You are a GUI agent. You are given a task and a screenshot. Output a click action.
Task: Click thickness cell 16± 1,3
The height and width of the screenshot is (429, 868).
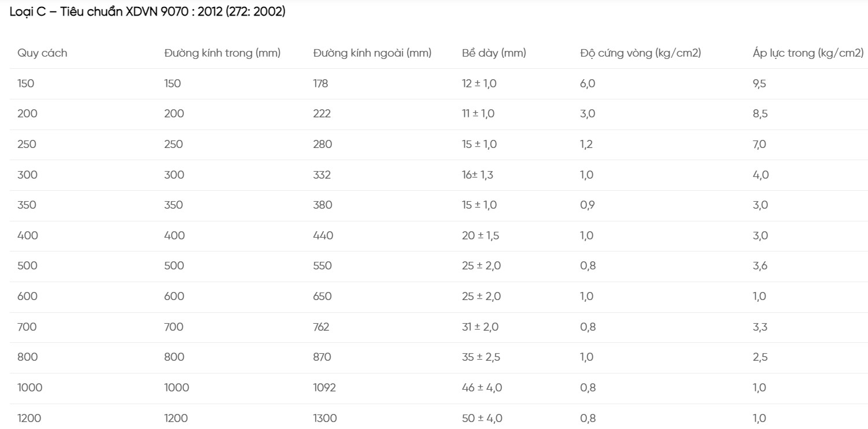[478, 175]
